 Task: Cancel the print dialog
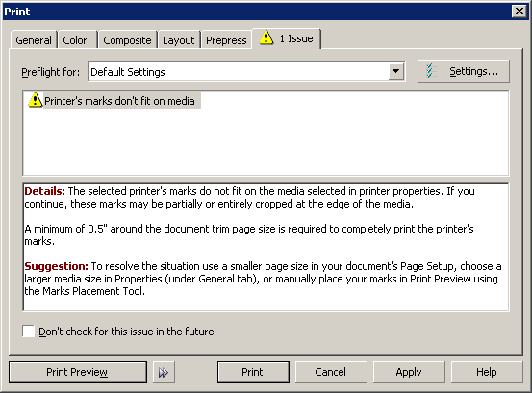(x=331, y=372)
